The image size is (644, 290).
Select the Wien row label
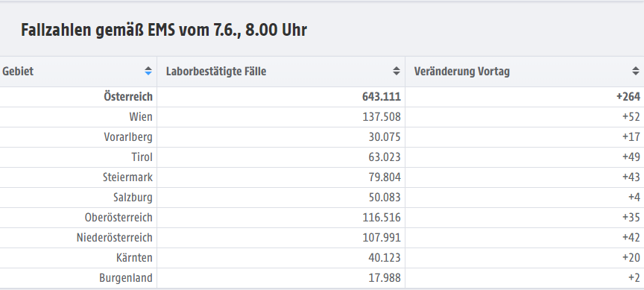(141, 116)
